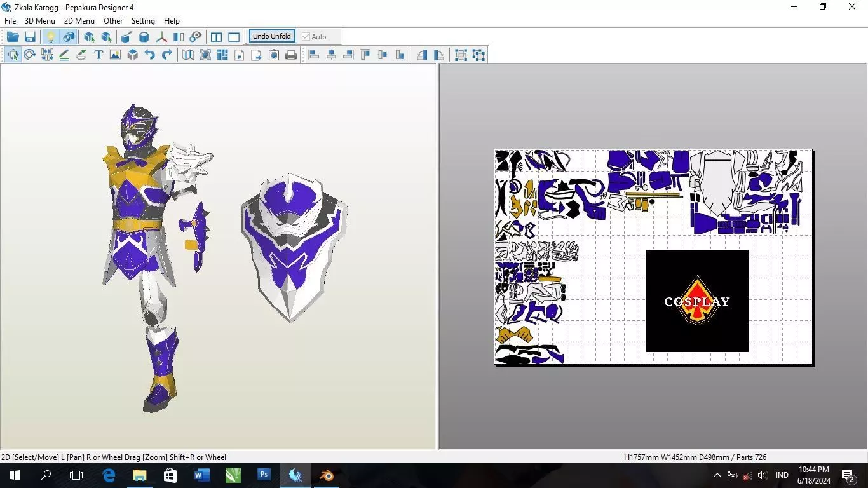Click the Group parts icon
This screenshot has height=488, width=868.
[461, 55]
